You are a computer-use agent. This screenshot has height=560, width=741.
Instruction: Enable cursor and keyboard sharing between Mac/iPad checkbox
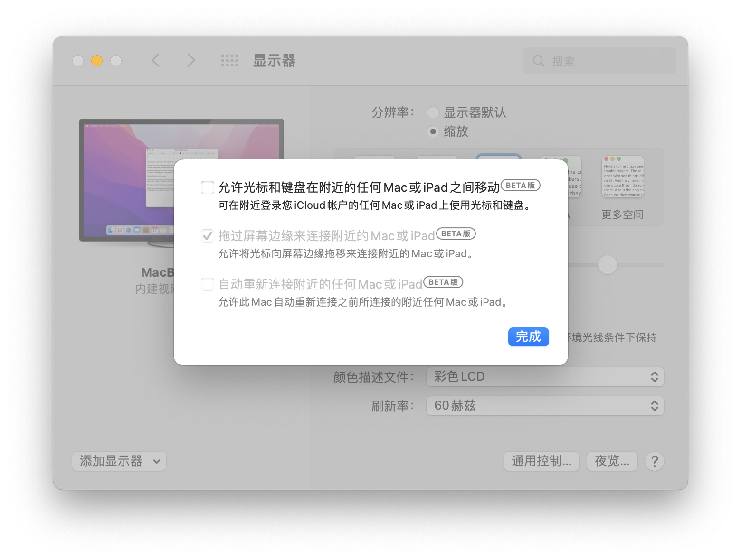point(208,187)
